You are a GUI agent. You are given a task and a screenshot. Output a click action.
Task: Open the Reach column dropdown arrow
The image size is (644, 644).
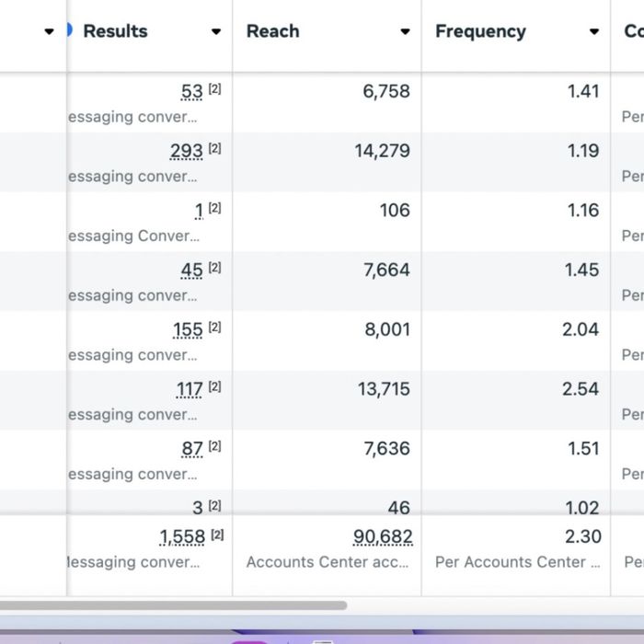405,31
